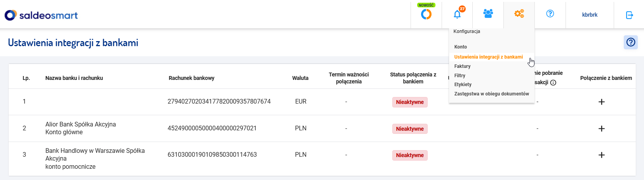Click the help question mark in top bar
This screenshot has width=644, height=180.
[550, 14]
